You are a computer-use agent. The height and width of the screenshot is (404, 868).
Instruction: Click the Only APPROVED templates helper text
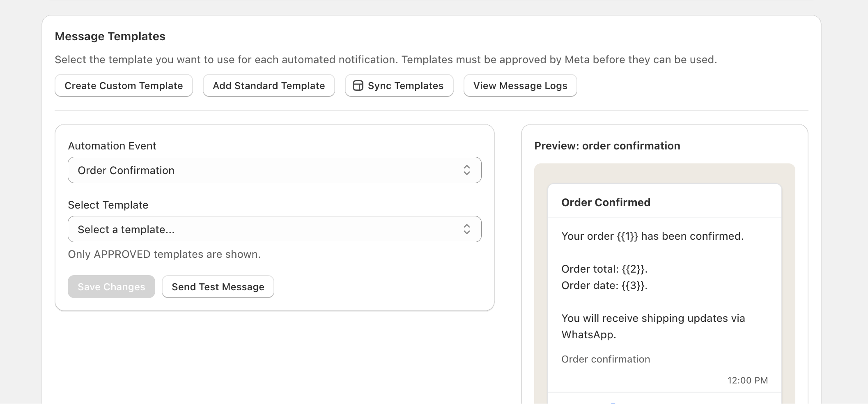[164, 254]
